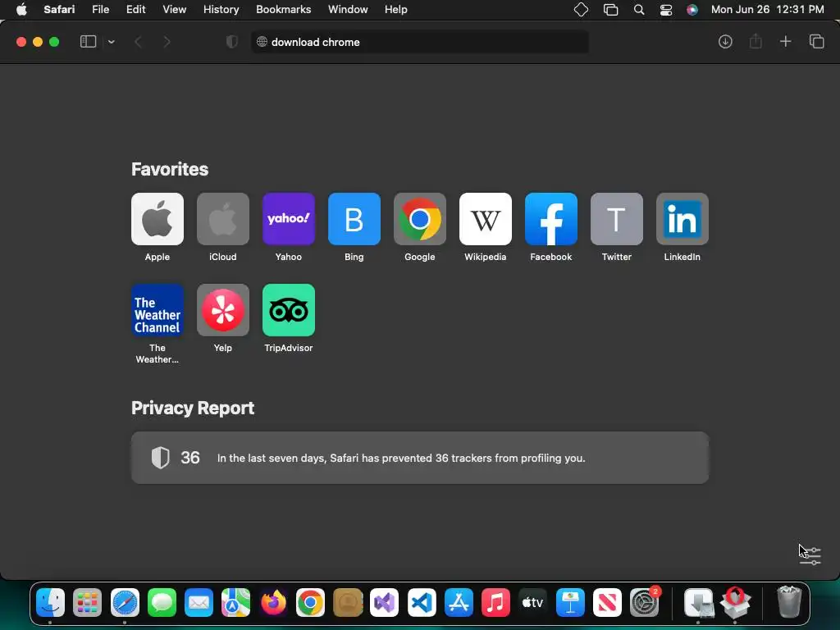Open a new tab with plus icon
840x630 pixels.
[x=785, y=42]
